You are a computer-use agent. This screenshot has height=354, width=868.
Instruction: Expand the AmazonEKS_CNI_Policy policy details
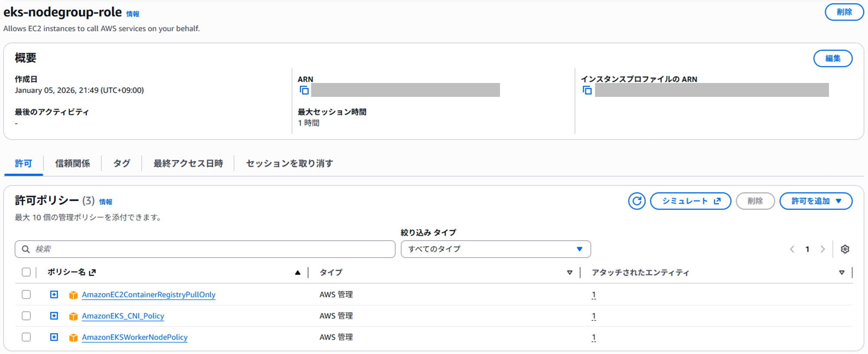click(54, 316)
